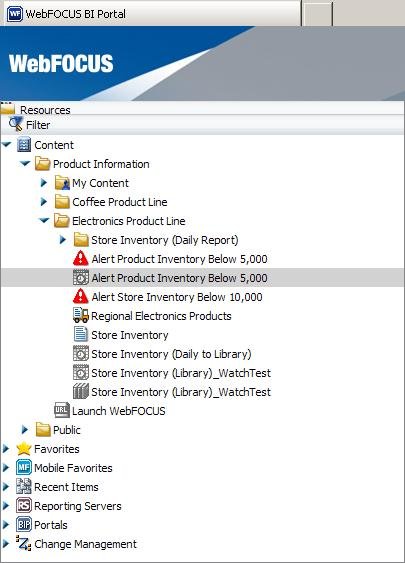The image size is (405, 563).
Task: Select the Public folder label
Action: point(67,430)
